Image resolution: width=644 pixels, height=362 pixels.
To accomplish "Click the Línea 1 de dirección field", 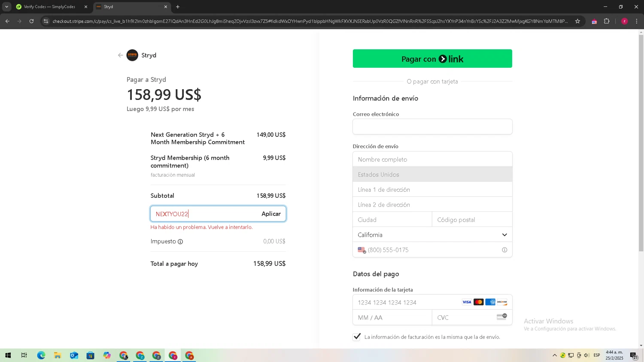I will click(x=432, y=189).
